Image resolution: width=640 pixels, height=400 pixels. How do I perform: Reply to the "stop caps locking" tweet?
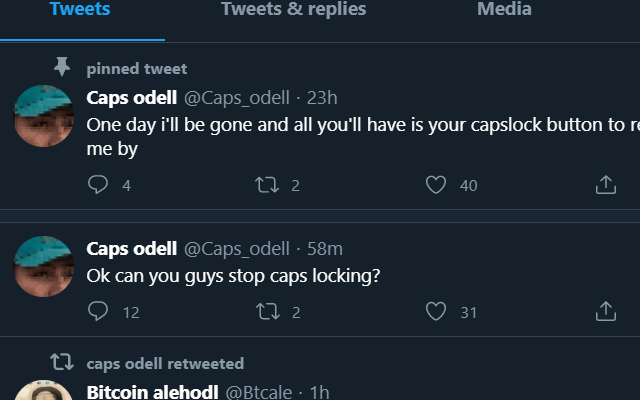[x=98, y=312]
